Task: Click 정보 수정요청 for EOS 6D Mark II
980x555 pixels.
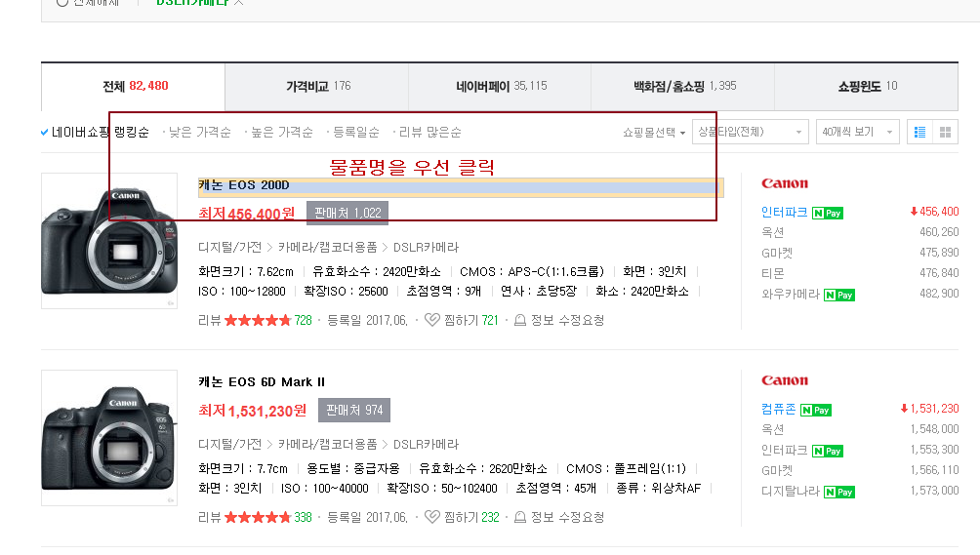Action: point(567,517)
